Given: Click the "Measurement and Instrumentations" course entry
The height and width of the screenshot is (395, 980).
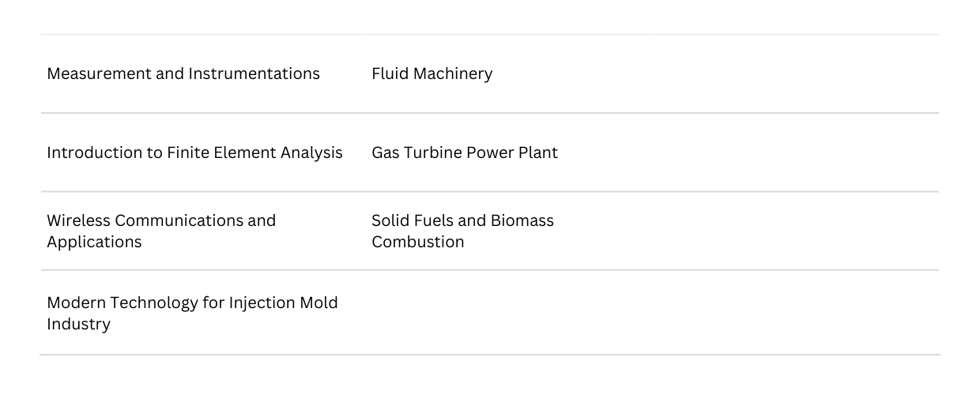Looking at the screenshot, I should (x=183, y=73).
